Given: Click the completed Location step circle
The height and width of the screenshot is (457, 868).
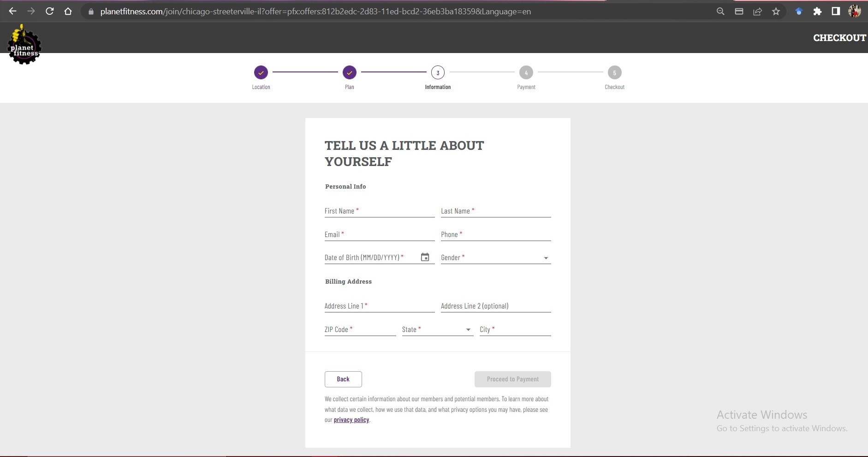Looking at the screenshot, I should [261, 72].
